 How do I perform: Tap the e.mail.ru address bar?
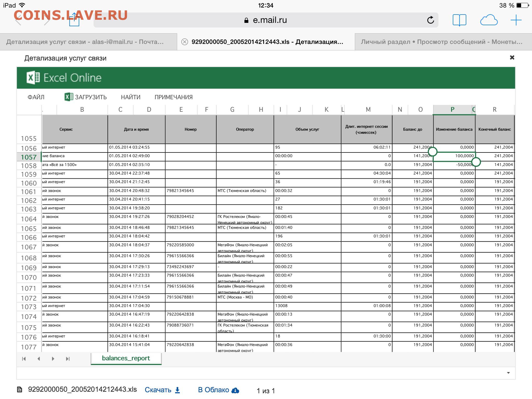[x=266, y=20]
